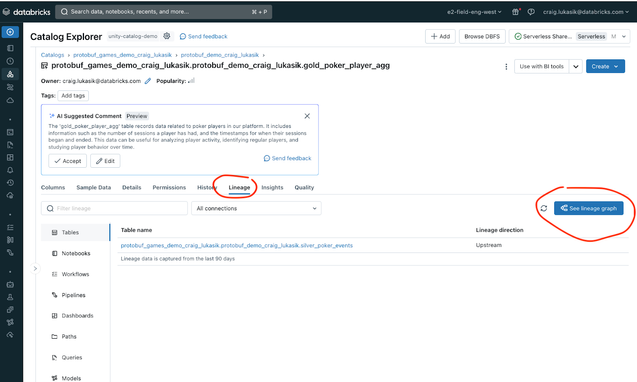Open Workflows icon in left sidebar
Image resolution: width=637 pixels, height=382 pixels.
click(x=10, y=87)
